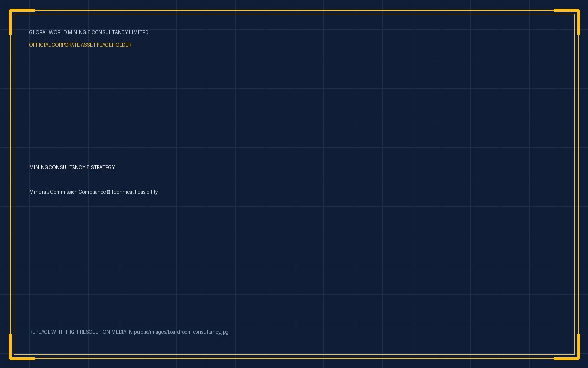The image size is (588, 368).
Task: Select the "OFFICIAL CORPORATE ASSET PLACEHOLDER" yellow text
Action: tap(80, 45)
